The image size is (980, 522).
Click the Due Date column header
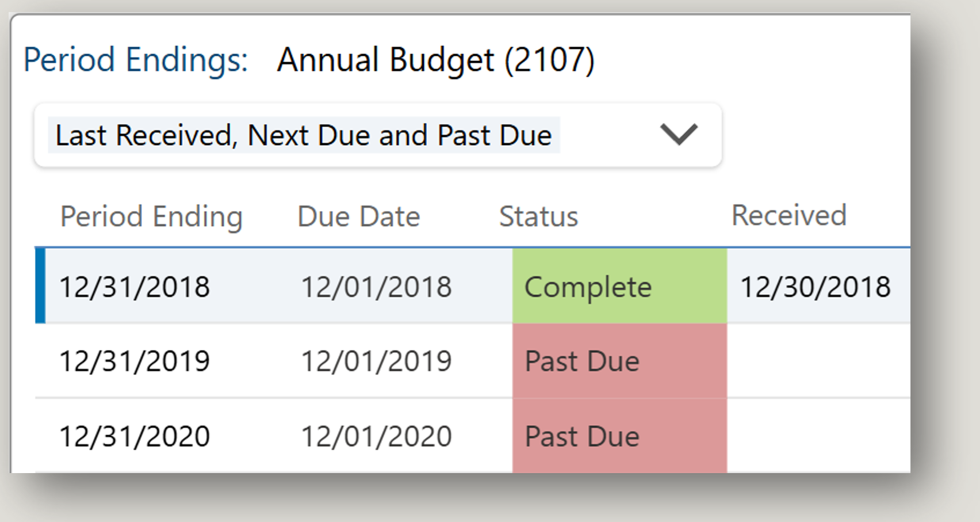(359, 216)
